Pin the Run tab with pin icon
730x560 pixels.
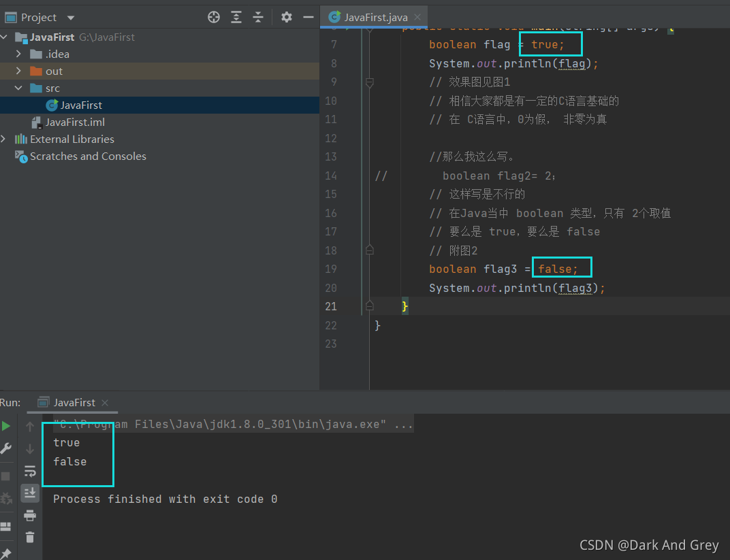tap(6, 554)
